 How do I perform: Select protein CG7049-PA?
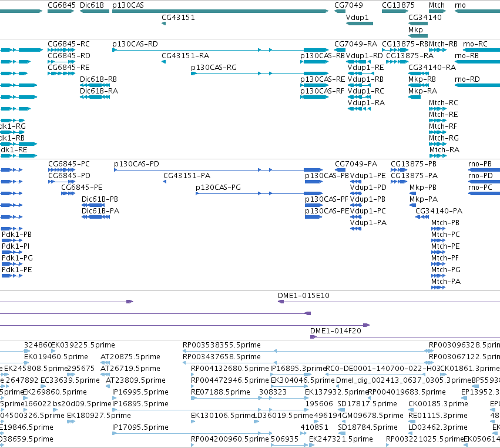(356, 164)
